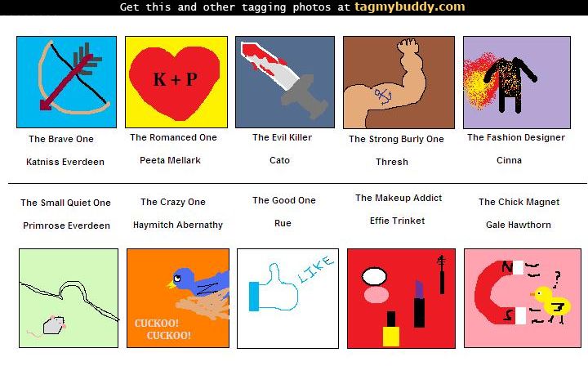The width and height of the screenshot is (588, 384).
Task: Select the red K + P heart image
Action: coord(176,83)
